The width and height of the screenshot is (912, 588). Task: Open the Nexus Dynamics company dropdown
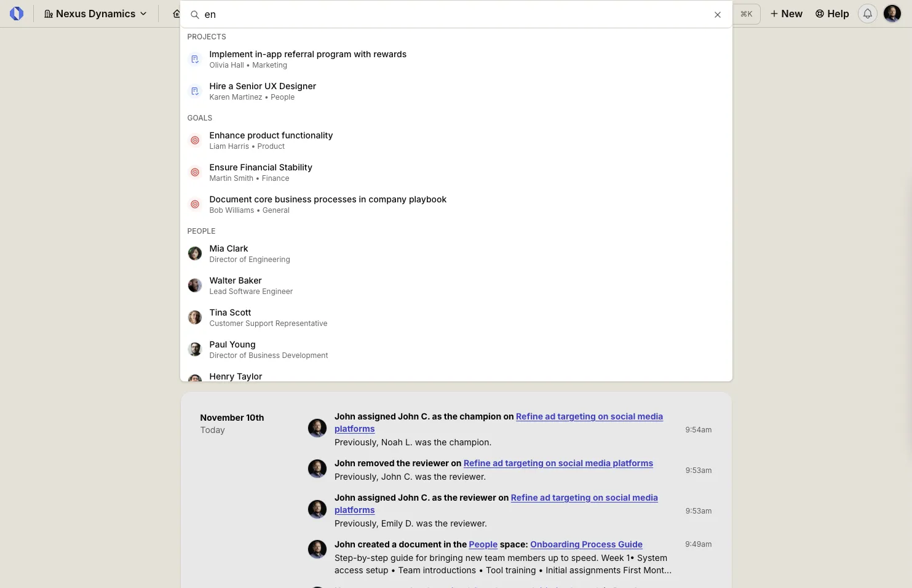(95, 14)
